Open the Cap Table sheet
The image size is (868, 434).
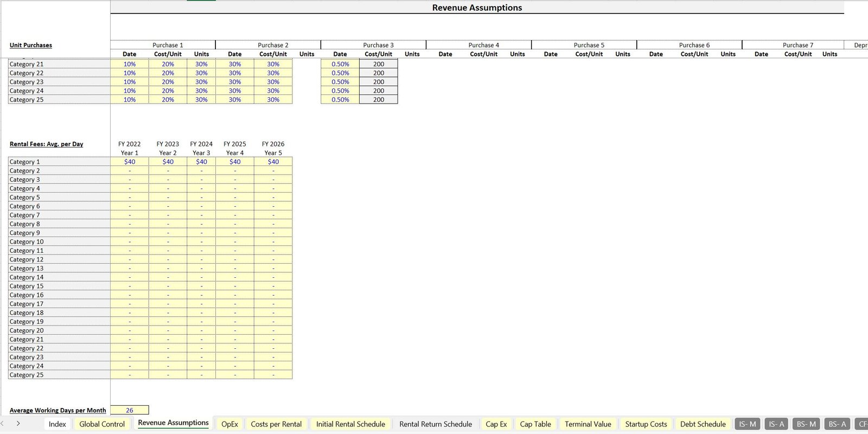535,424
